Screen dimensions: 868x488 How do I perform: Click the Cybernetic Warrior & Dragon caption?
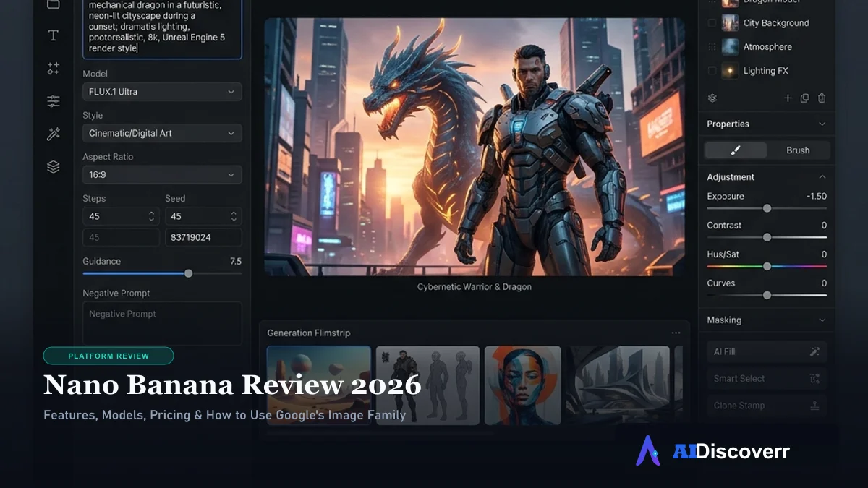(475, 287)
